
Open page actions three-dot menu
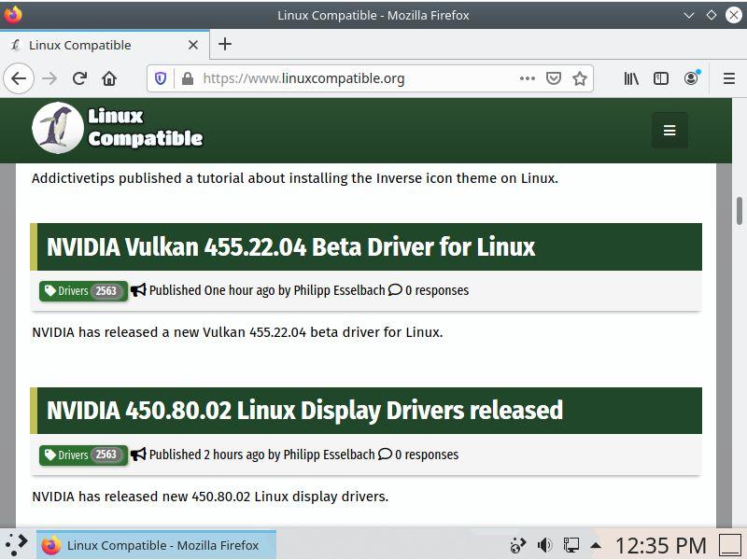click(x=528, y=78)
